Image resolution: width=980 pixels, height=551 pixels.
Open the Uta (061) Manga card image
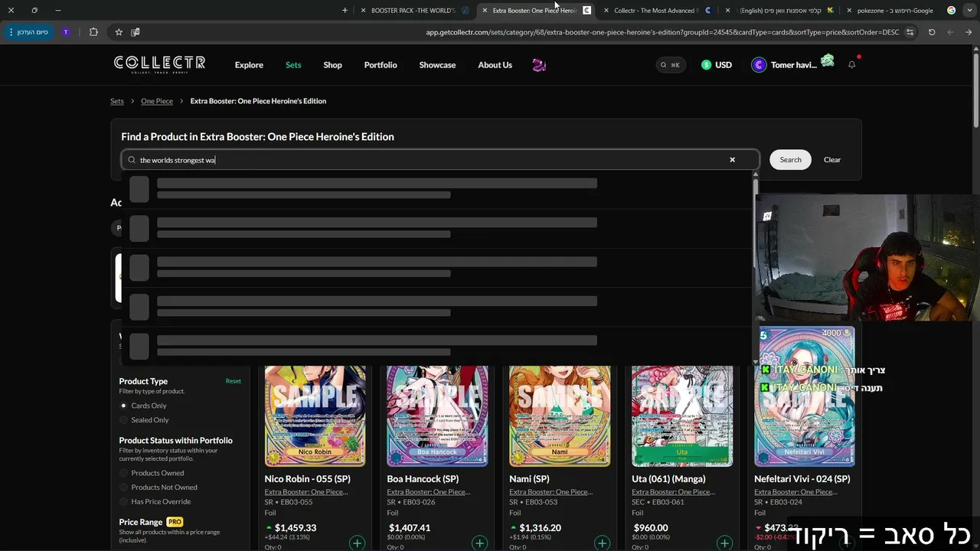[x=682, y=416]
